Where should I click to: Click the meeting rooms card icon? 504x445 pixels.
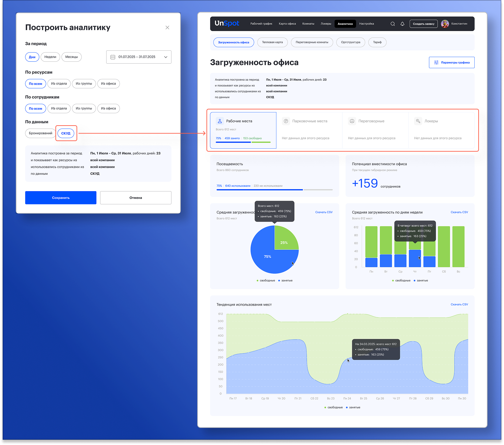(x=352, y=121)
